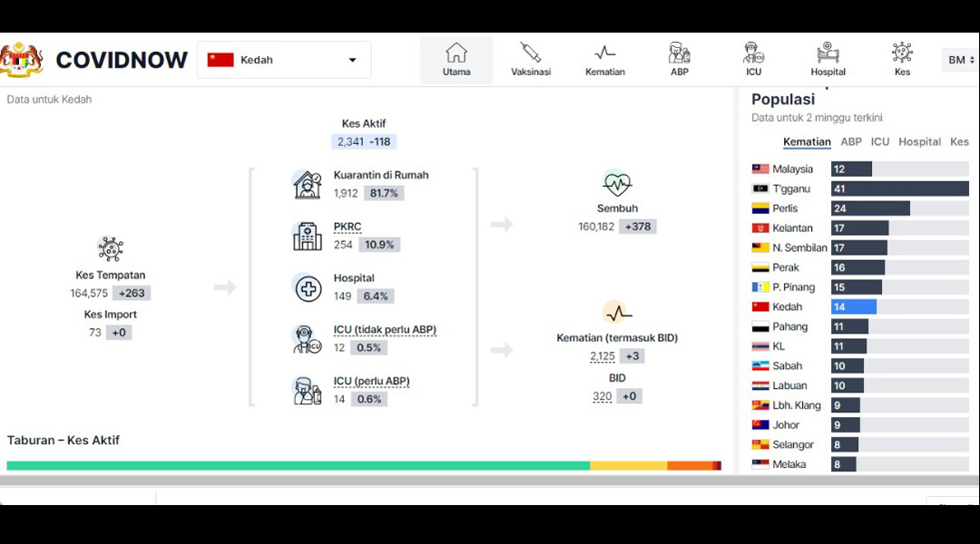Select the Kes filter in Populasi panel
The width and height of the screenshot is (980, 544).
(959, 141)
